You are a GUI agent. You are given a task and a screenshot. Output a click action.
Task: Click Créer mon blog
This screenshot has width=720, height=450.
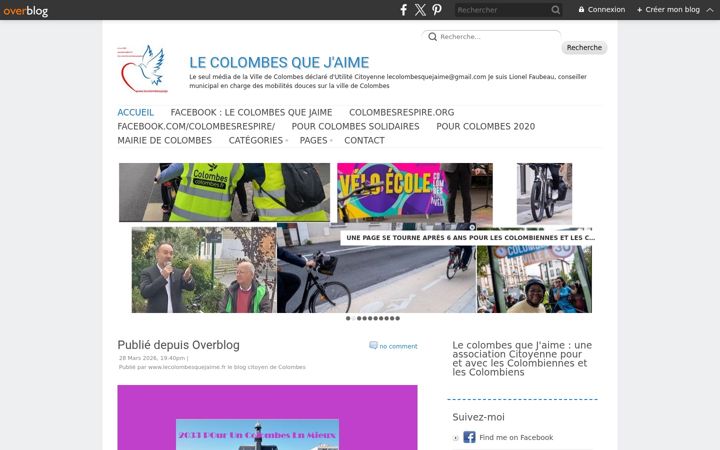coord(668,9)
